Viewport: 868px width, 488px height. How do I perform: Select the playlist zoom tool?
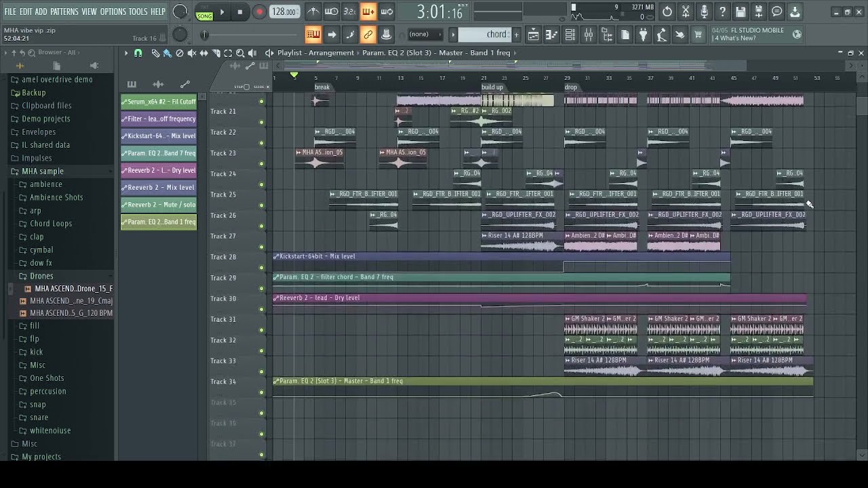240,53
